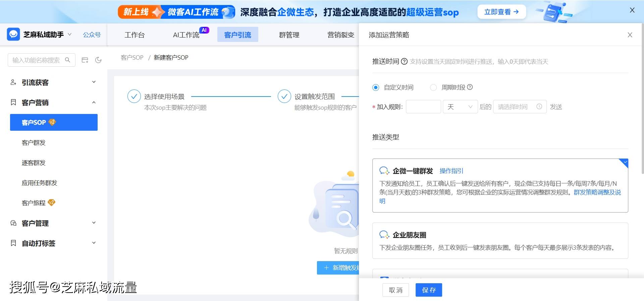Click the 取消 button
644x301 pixels.
point(396,290)
